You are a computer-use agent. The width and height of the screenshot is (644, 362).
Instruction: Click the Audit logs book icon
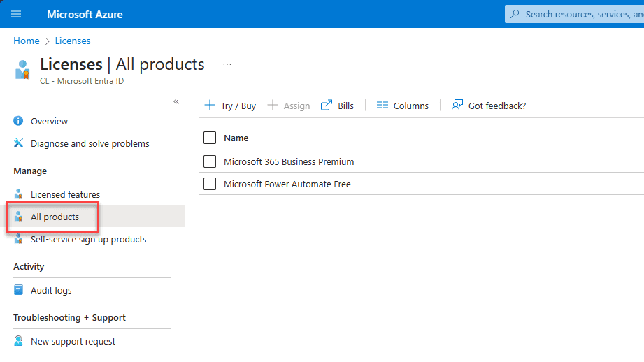[x=18, y=290]
